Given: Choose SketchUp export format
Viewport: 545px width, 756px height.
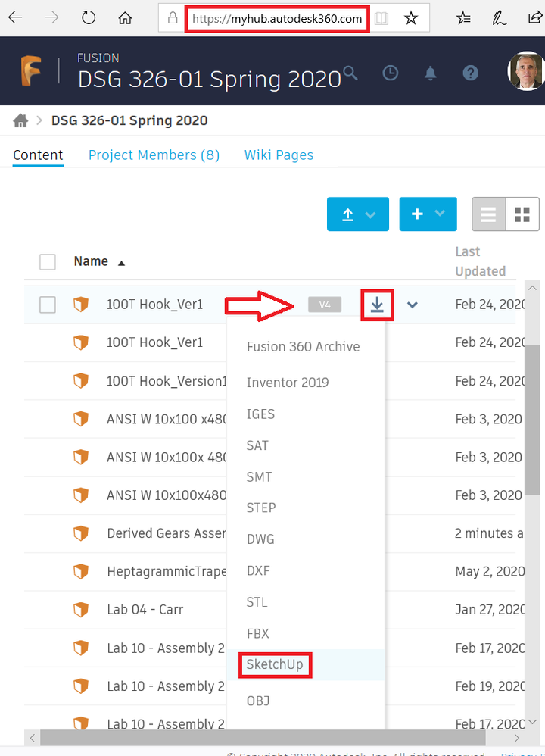Looking at the screenshot, I should (275, 664).
